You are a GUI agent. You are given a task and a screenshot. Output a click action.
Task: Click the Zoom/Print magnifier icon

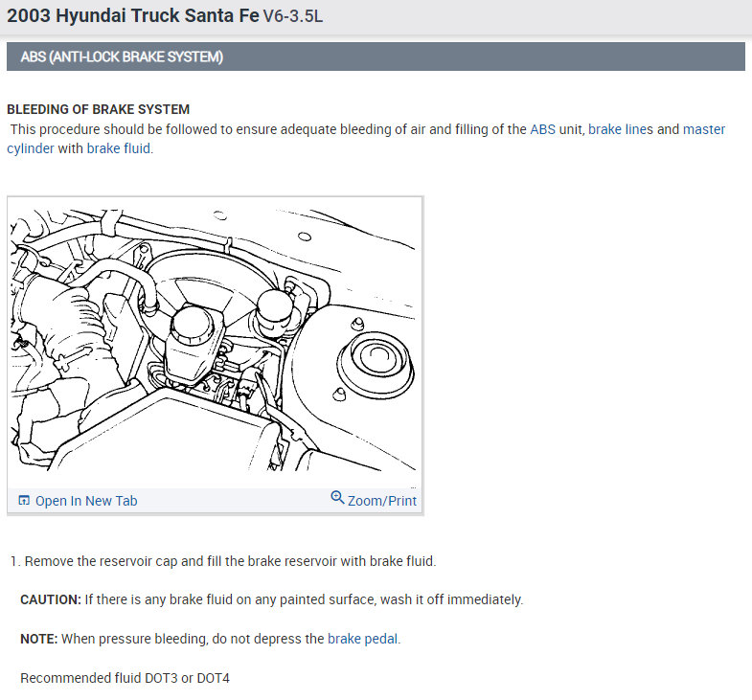click(x=337, y=498)
